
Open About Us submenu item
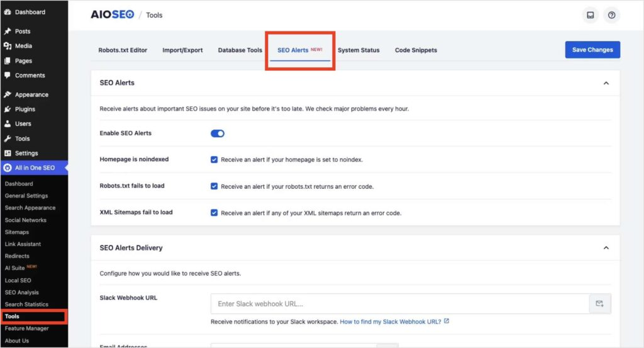pos(17,340)
